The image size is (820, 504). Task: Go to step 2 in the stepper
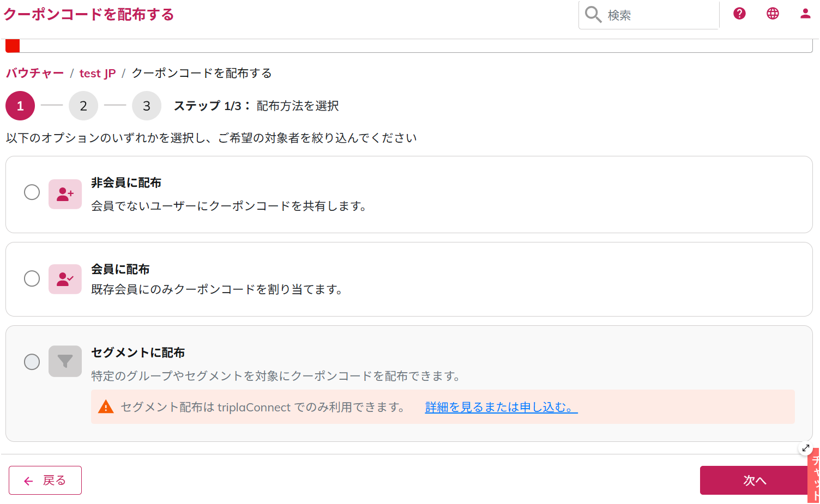pyautogui.click(x=83, y=106)
